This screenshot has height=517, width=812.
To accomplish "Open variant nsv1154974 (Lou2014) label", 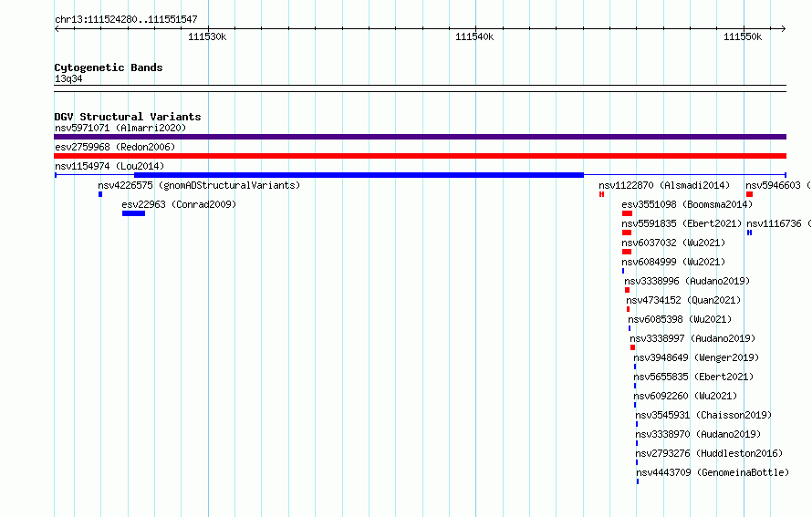I will tap(109, 166).
